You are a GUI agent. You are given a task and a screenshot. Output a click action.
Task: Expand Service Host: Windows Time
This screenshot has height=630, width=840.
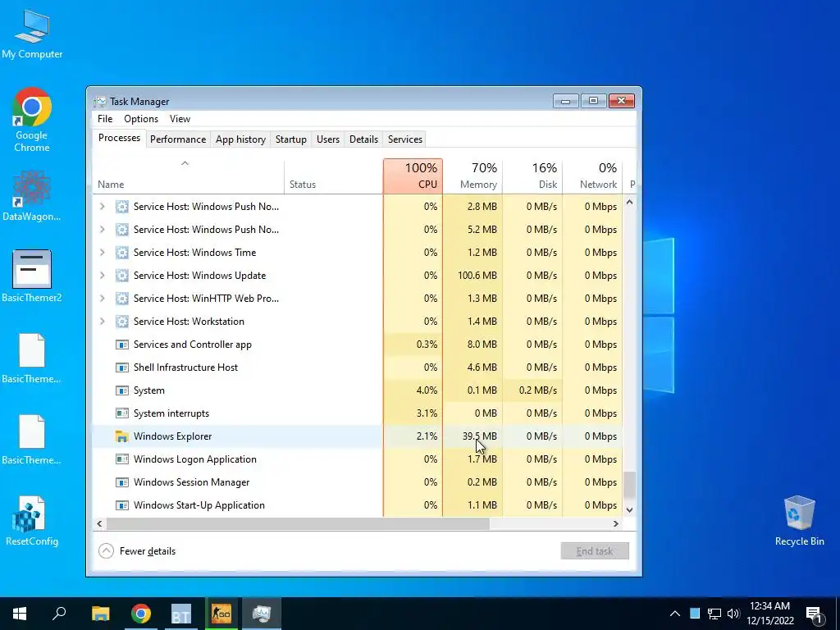point(103,253)
